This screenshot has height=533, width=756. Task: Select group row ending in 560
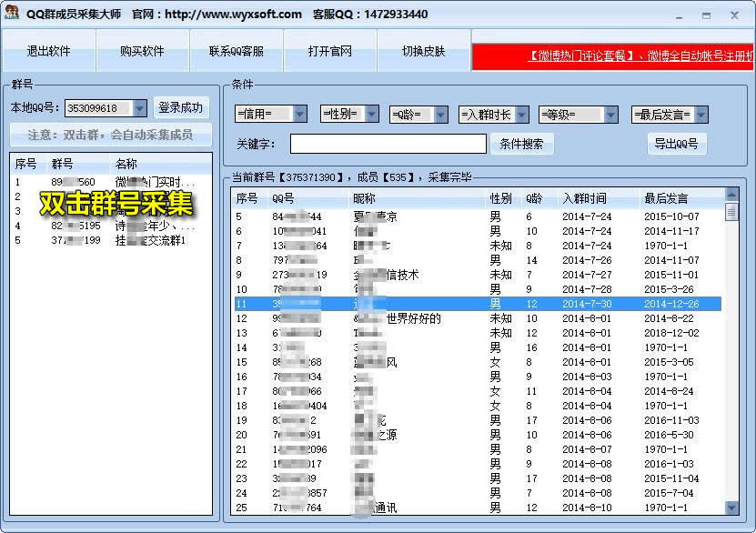click(x=110, y=182)
